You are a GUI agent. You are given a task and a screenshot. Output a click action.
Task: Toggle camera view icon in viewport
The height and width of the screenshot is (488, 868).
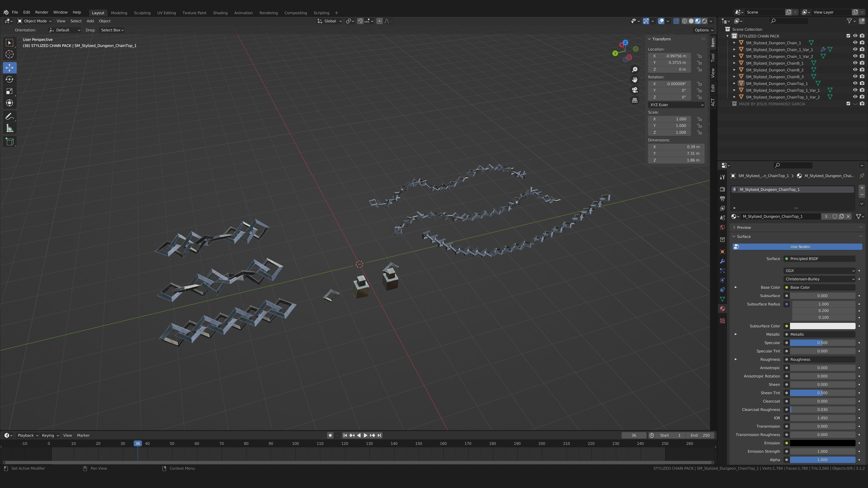(634, 90)
